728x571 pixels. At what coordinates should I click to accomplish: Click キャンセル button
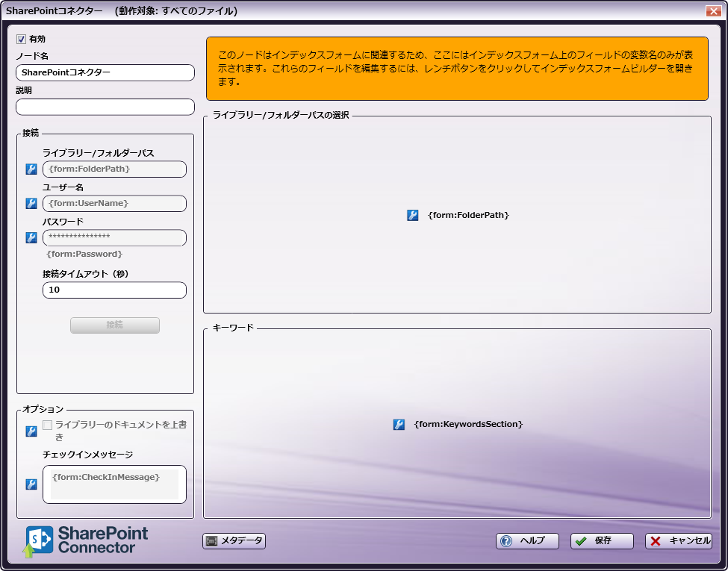(679, 541)
